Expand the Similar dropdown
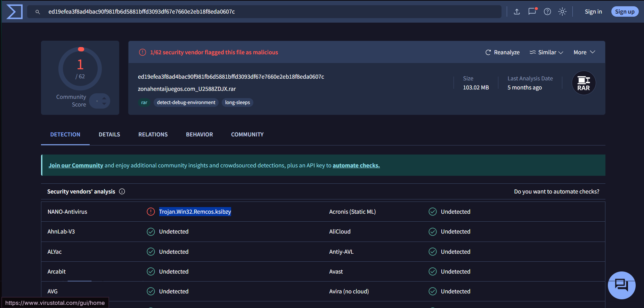644x308 pixels. (x=546, y=52)
